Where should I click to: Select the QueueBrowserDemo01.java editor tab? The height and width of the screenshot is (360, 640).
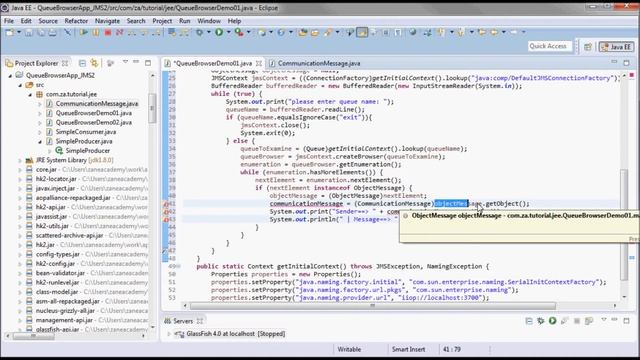coord(212,63)
